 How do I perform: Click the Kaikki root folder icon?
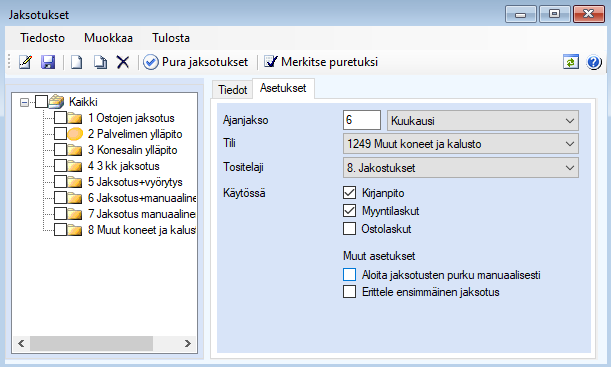(57, 102)
